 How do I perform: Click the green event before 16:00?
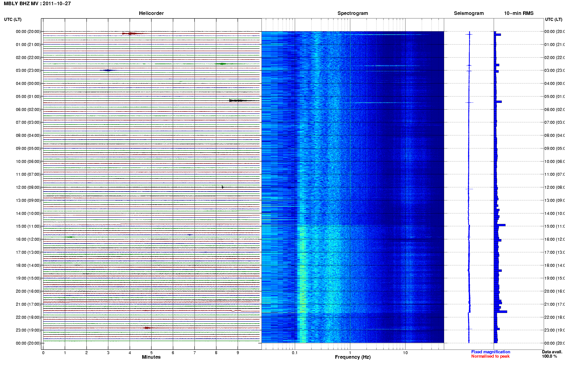coord(71,237)
